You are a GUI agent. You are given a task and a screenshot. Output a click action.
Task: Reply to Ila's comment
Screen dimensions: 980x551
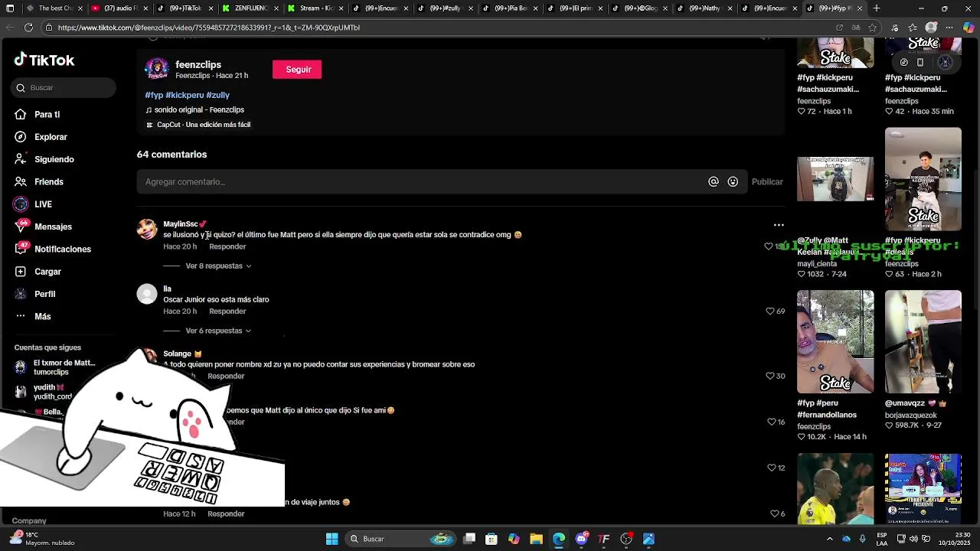point(227,311)
